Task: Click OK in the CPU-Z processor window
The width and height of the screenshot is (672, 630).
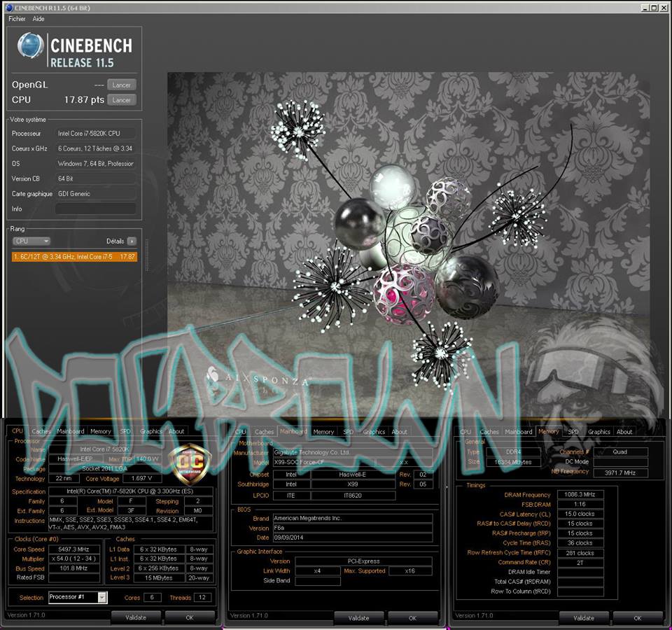Action: pyautogui.click(x=190, y=617)
